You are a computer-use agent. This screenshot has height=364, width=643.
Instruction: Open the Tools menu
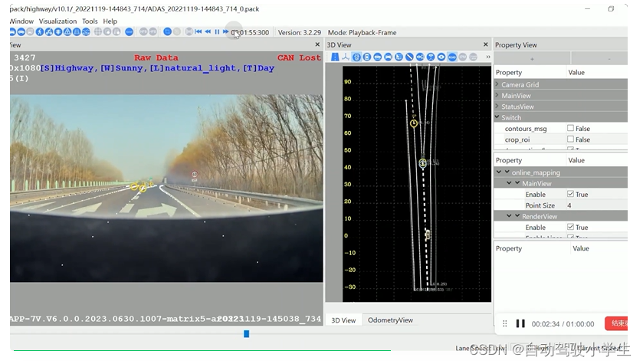tap(90, 21)
